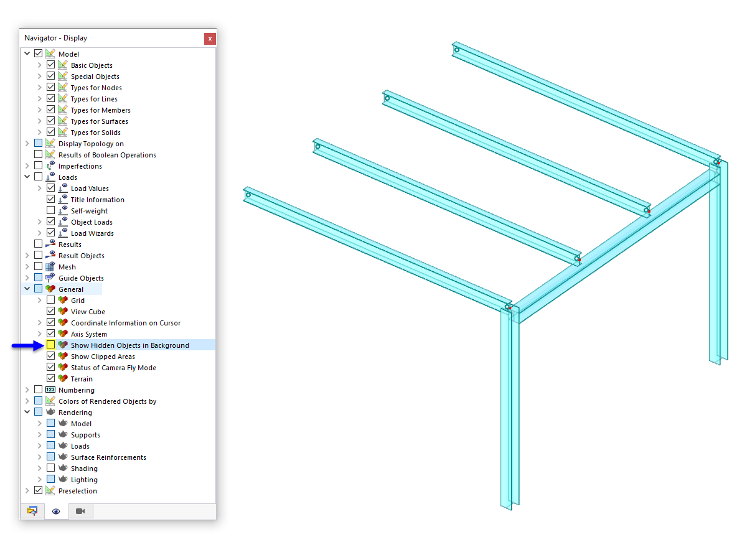
Task: Enable Show Hidden Objects in Background
Action: 50,345
